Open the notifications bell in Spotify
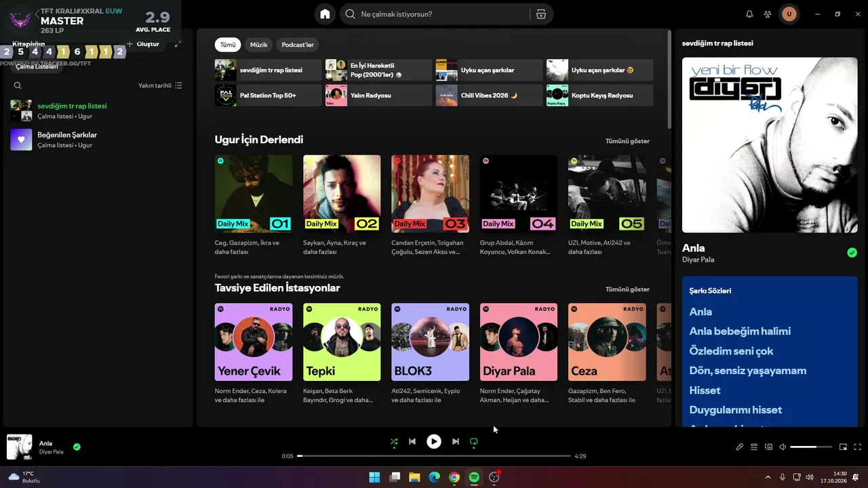Image resolution: width=868 pixels, height=488 pixels. click(749, 14)
